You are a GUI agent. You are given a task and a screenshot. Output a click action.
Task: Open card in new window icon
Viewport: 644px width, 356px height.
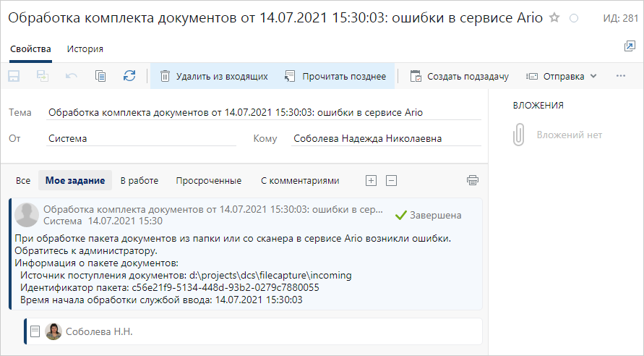coord(629,46)
